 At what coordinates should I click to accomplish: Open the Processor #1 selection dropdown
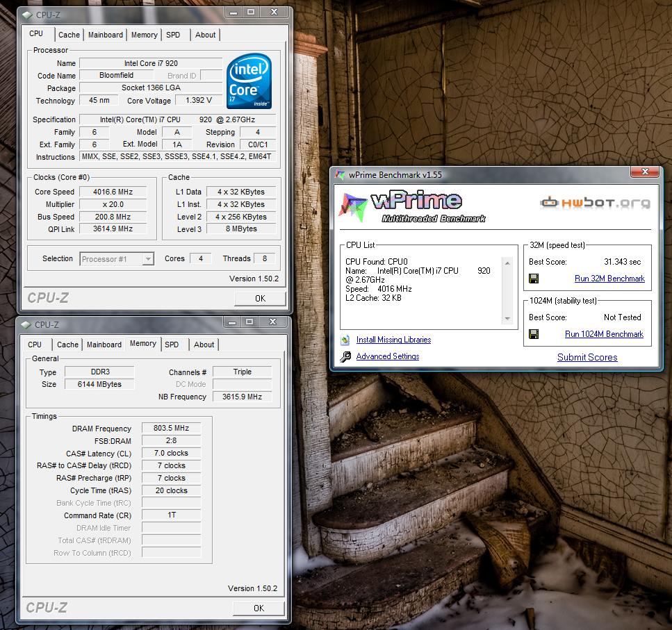(148, 258)
